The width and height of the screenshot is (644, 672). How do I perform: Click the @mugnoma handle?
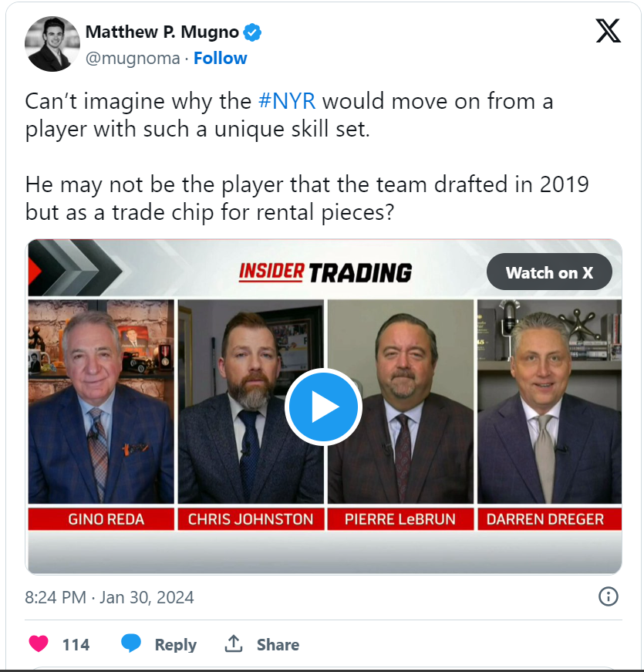click(133, 59)
